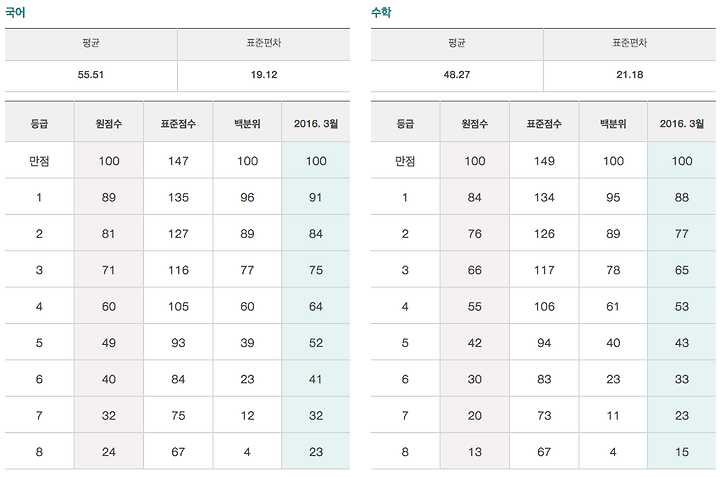Select 국어 grade 3 standard score 116
Image resolution: width=720 pixels, height=477 pixels.
point(178,270)
